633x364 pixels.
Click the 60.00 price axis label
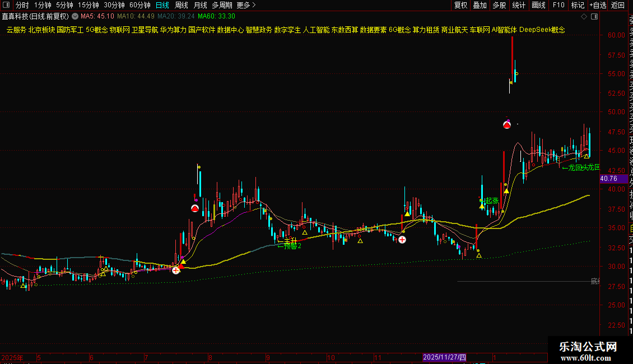tap(616, 35)
